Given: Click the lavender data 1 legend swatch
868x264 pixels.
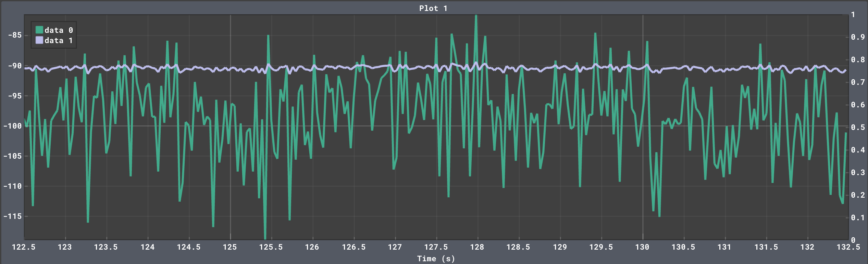Looking at the screenshot, I should [x=39, y=40].
